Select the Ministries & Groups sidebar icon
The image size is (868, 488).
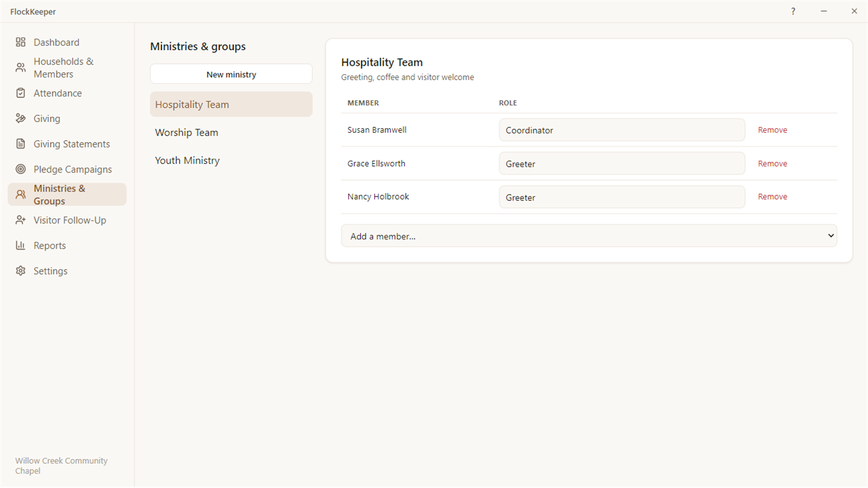point(20,195)
